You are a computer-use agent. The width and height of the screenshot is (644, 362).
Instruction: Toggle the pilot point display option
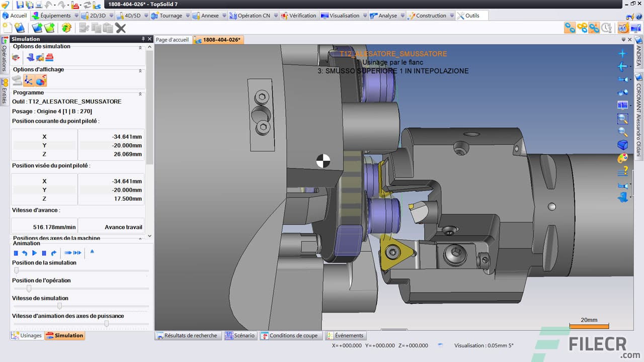point(41,80)
